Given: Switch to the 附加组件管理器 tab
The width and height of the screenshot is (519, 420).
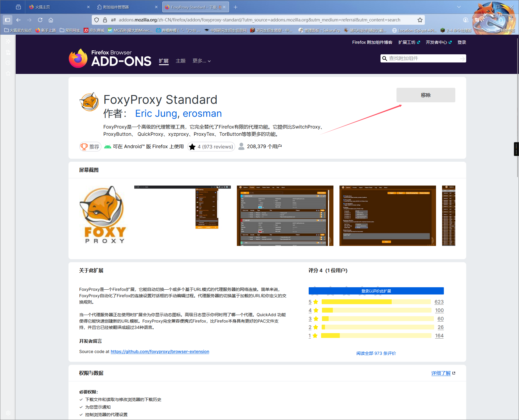Looking at the screenshot, I should tap(127, 7).
